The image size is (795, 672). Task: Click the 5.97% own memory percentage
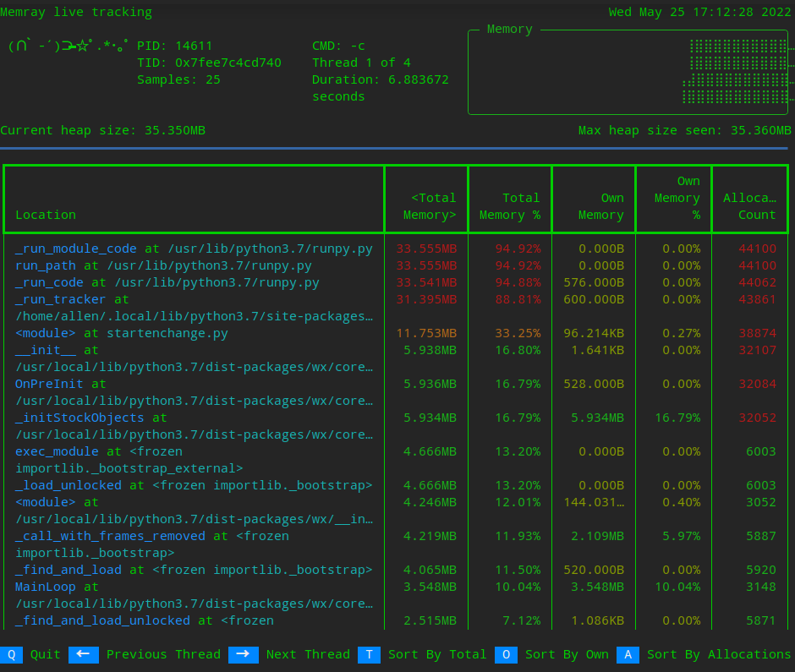click(x=682, y=536)
